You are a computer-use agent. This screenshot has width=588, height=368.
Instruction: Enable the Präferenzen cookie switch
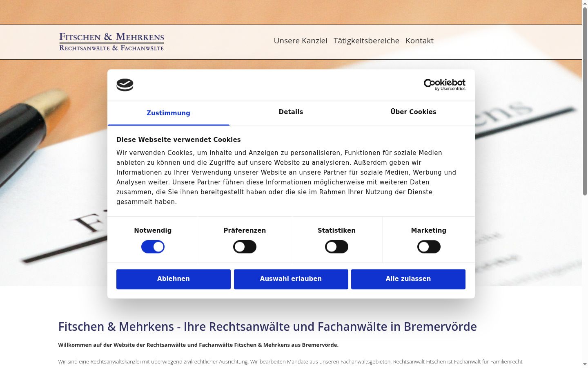point(245,247)
